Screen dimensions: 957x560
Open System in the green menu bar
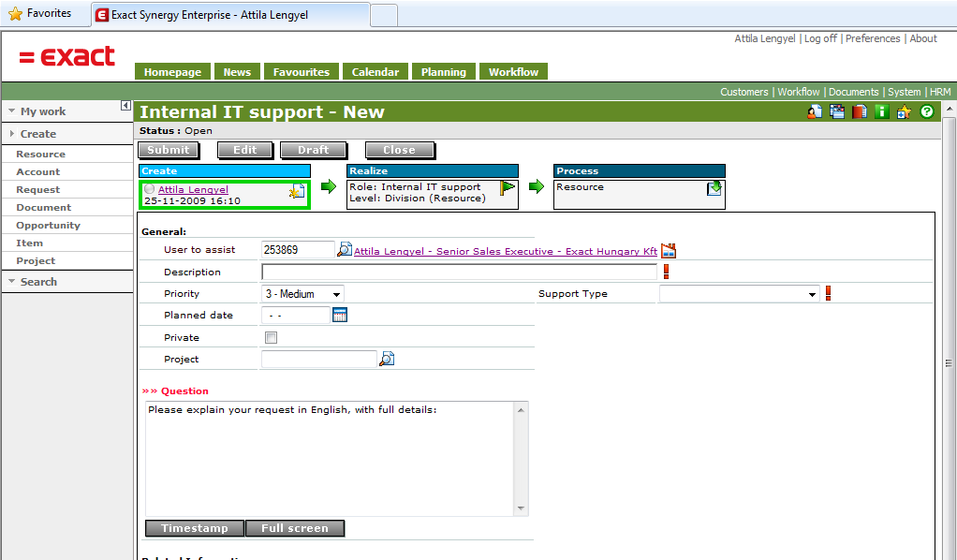pos(904,92)
